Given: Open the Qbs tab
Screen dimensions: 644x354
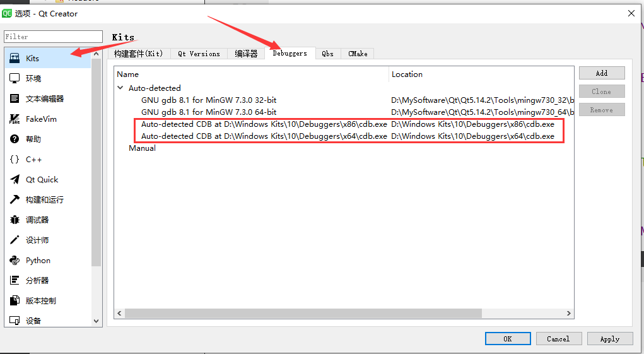Looking at the screenshot, I should click(328, 54).
